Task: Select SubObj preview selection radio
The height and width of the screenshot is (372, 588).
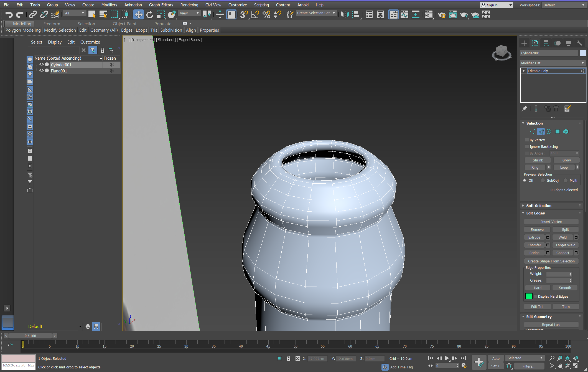Action: (543, 180)
